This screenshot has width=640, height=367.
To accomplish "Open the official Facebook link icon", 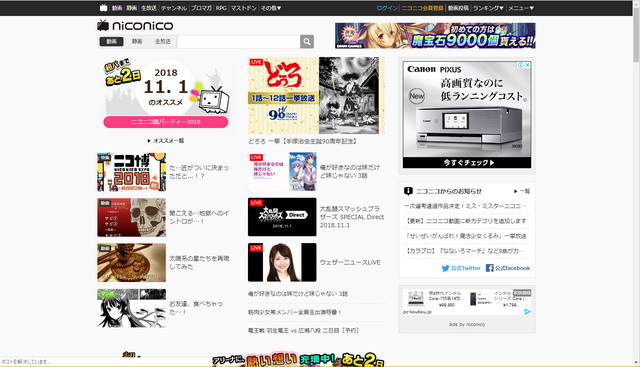I will click(489, 268).
